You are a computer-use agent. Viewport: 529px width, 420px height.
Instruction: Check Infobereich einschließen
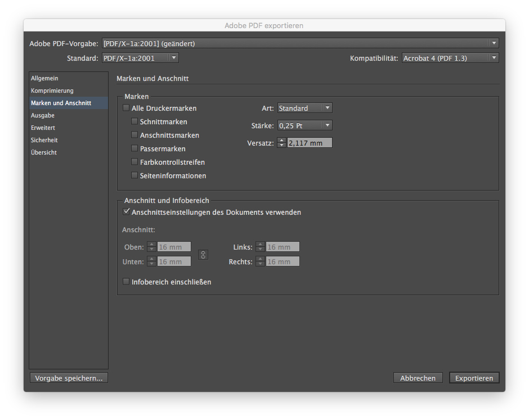[126, 282]
